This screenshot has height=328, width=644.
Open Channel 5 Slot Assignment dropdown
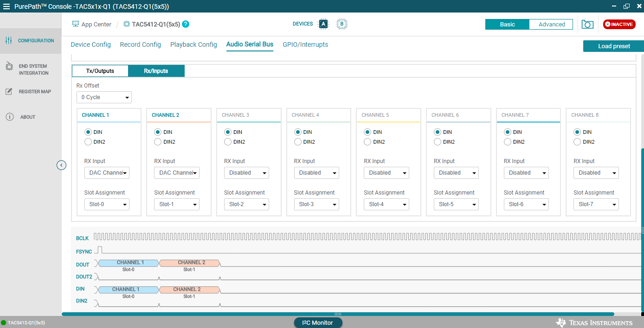(386, 204)
